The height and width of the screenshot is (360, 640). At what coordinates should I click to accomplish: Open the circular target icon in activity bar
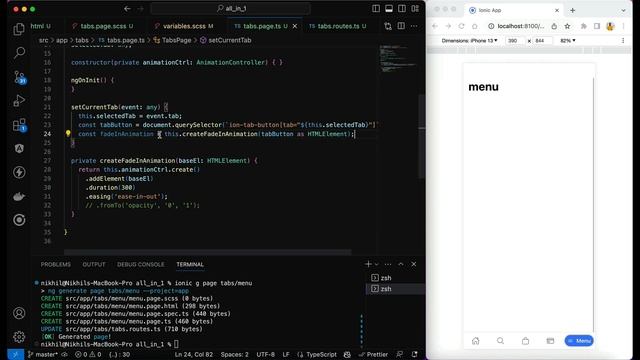pyautogui.click(x=19, y=220)
